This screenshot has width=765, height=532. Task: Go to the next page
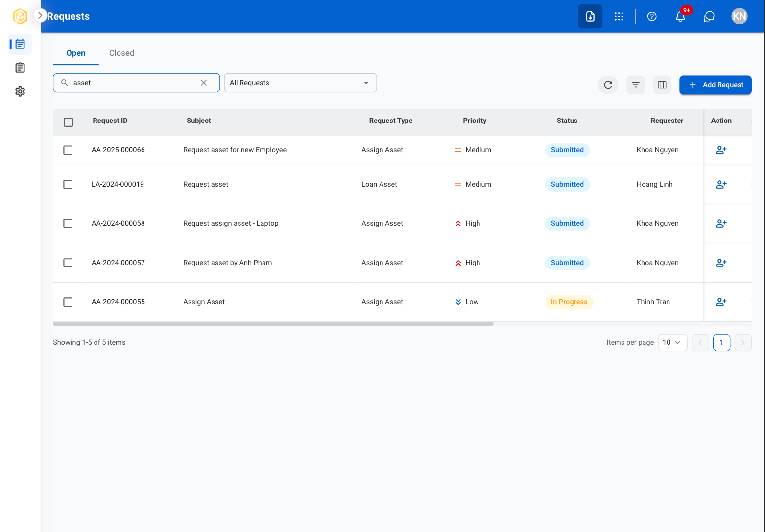click(743, 342)
